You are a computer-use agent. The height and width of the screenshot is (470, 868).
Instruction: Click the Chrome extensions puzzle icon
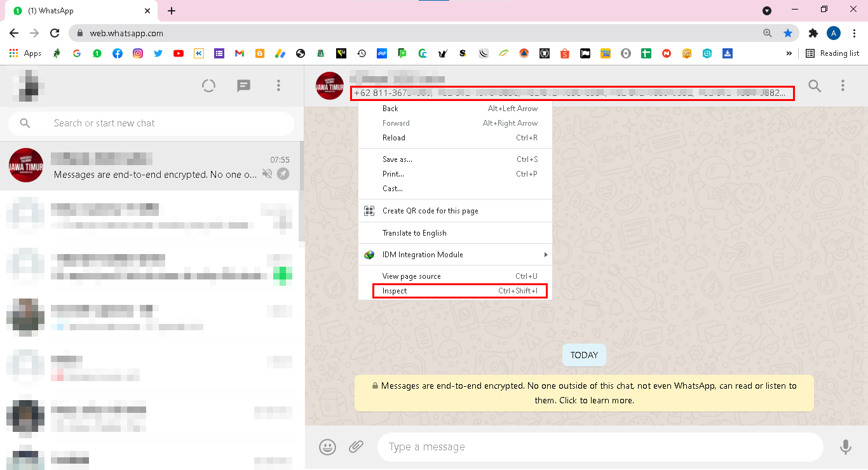(x=813, y=32)
